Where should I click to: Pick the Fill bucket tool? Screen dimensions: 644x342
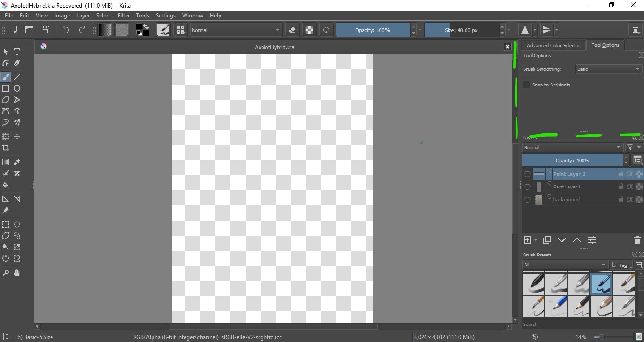[6, 185]
